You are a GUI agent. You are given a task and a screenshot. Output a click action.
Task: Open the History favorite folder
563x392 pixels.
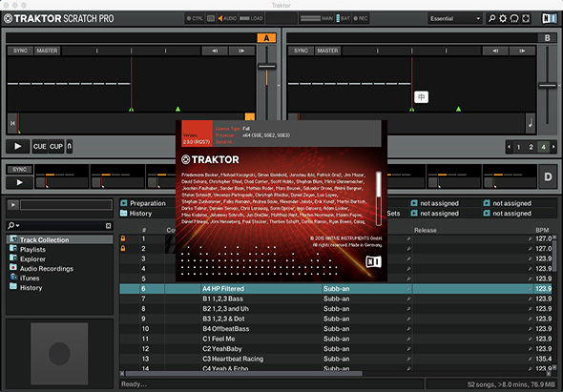[x=136, y=214]
